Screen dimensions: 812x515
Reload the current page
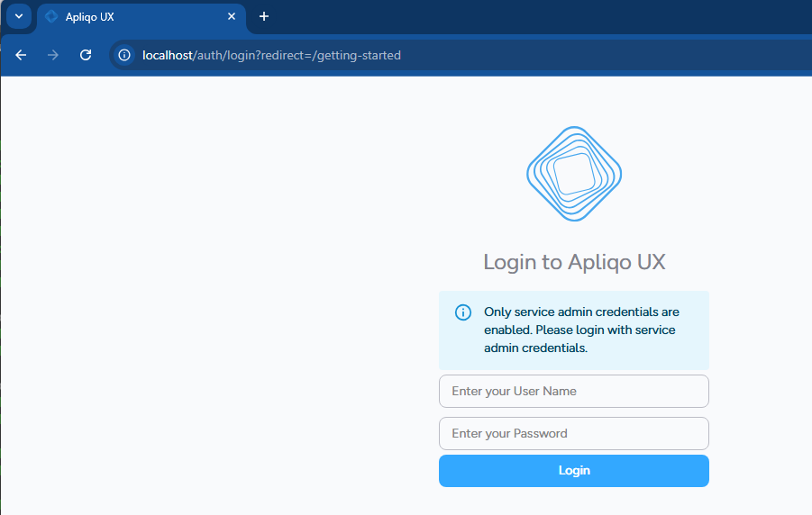[86, 55]
